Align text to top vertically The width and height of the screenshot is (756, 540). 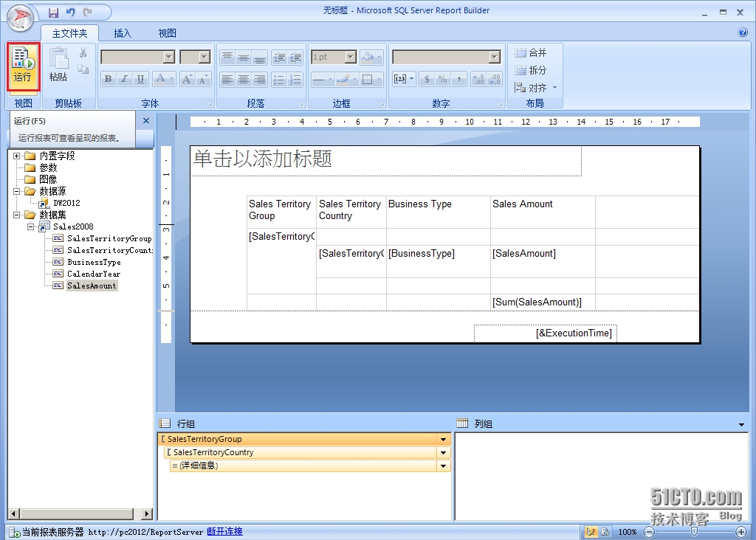[227, 58]
